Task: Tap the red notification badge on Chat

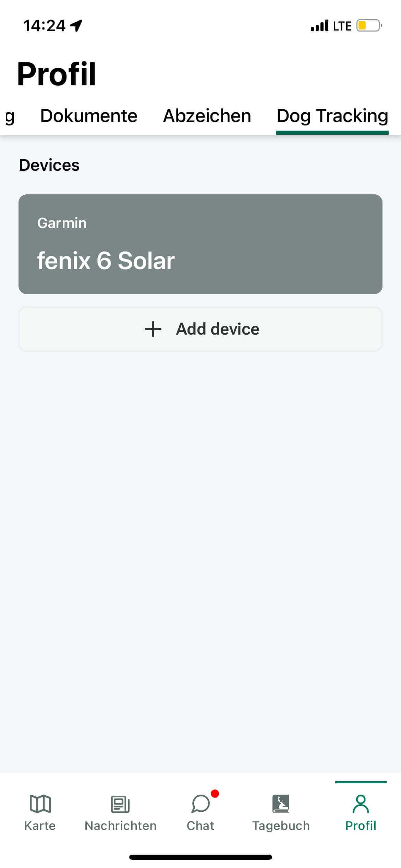Action: (215, 793)
